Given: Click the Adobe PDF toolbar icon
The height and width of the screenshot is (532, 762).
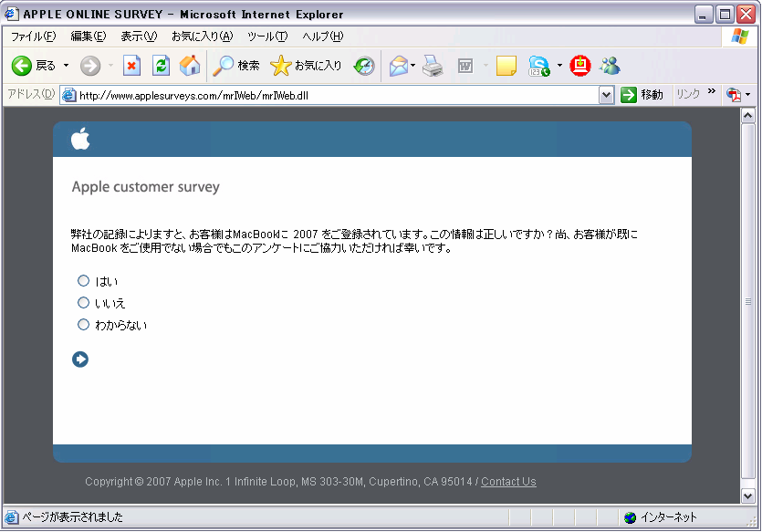Looking at the screenshot, I should point(734,94).
